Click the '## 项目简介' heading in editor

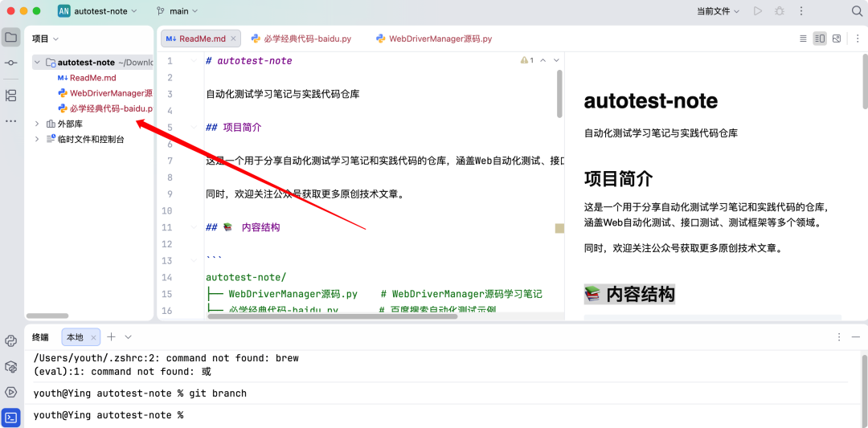pos(233,127)
